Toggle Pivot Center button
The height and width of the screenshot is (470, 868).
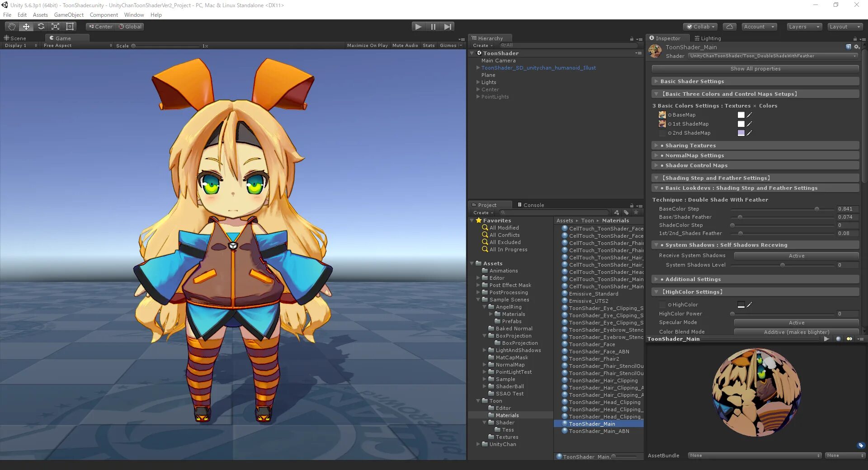point(100,27)
